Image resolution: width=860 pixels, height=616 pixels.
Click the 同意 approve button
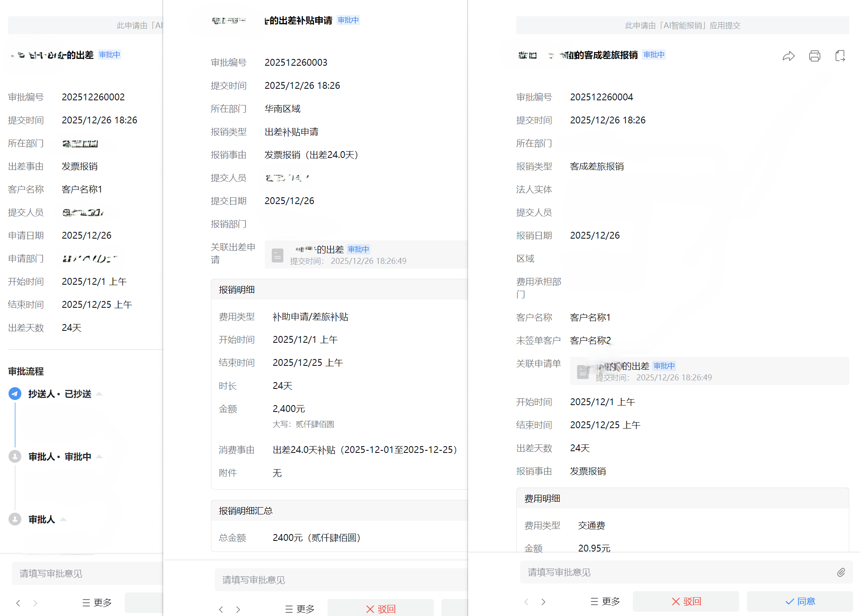click(799, 601)
